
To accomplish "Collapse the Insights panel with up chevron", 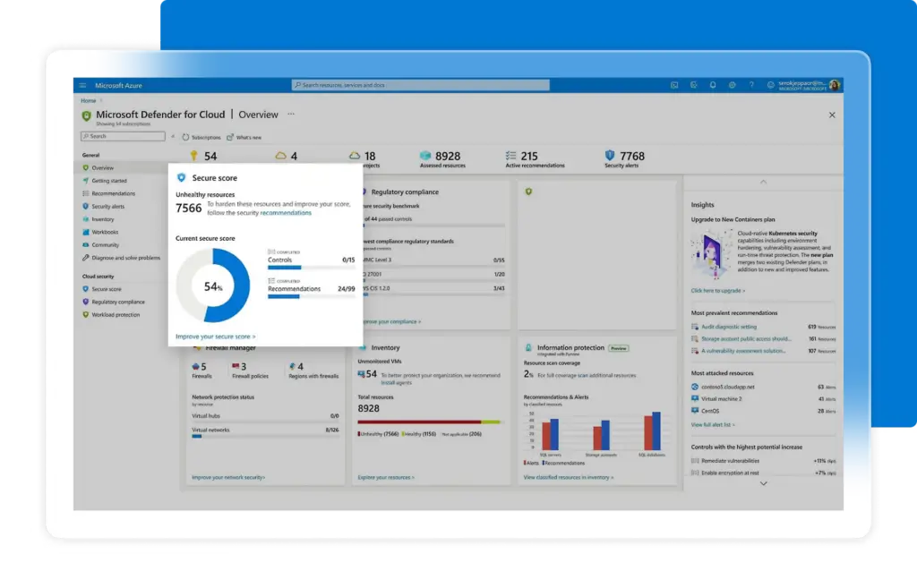I will tap(763, 182).
